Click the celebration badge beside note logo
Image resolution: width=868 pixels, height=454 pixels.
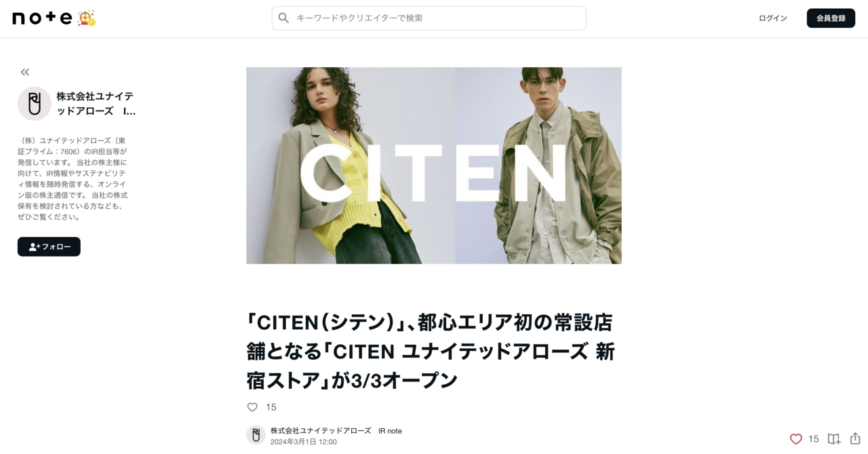86,18
